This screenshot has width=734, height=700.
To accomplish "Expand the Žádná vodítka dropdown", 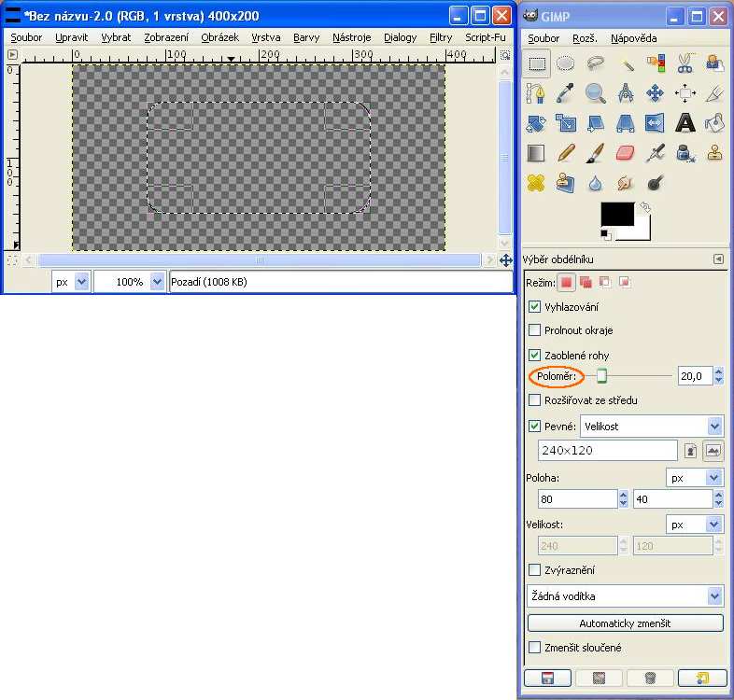I will point(625,595).
